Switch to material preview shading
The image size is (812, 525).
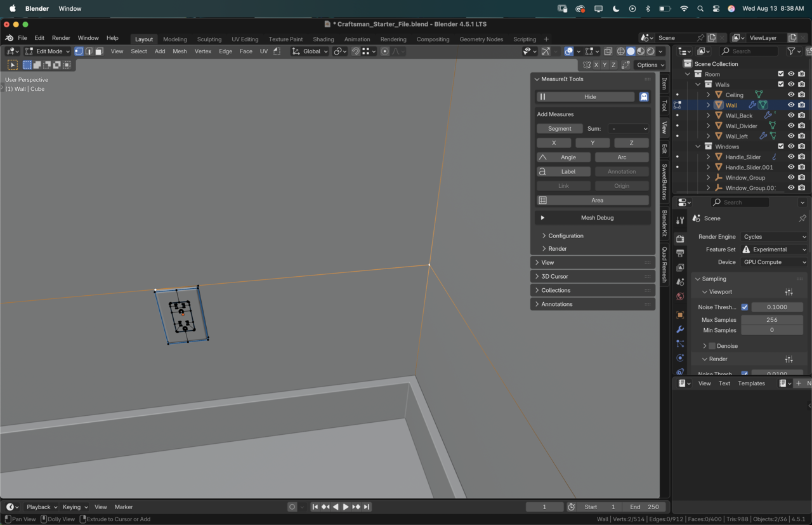point(641,51)
